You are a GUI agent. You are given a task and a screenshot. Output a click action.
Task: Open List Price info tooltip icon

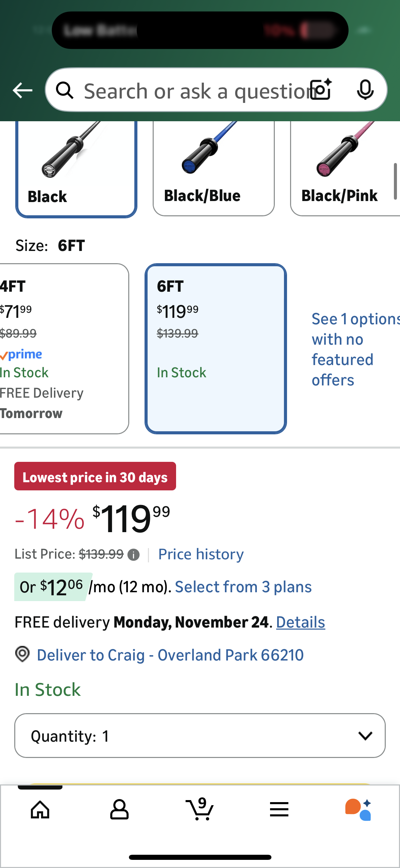(134, 554)
